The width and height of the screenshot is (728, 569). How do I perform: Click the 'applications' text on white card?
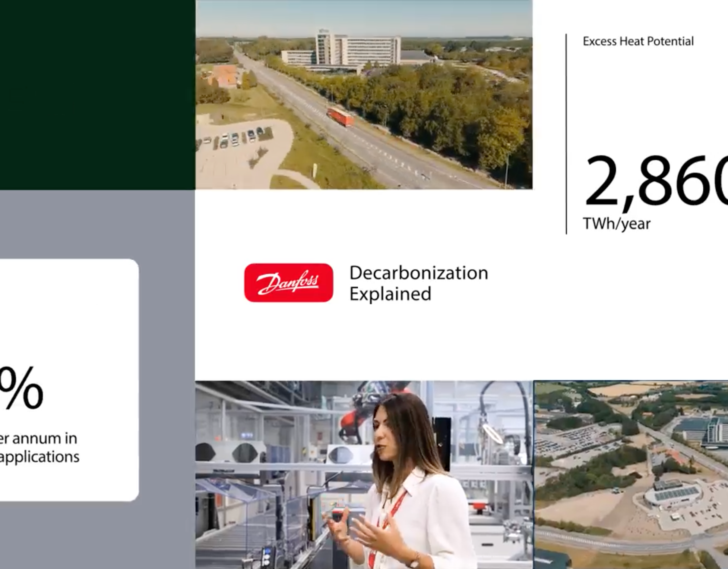click(39, 457)
